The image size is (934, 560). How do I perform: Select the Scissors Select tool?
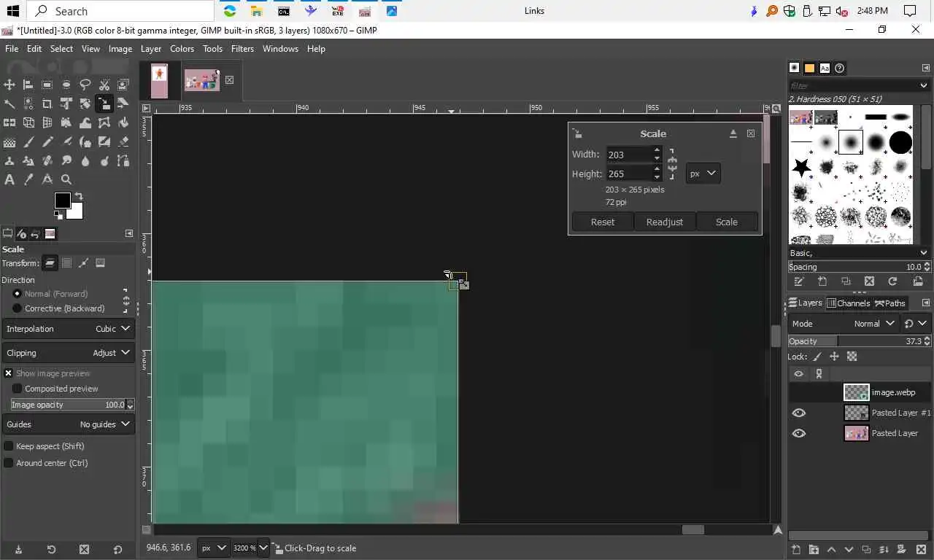(x=104, y=85)
